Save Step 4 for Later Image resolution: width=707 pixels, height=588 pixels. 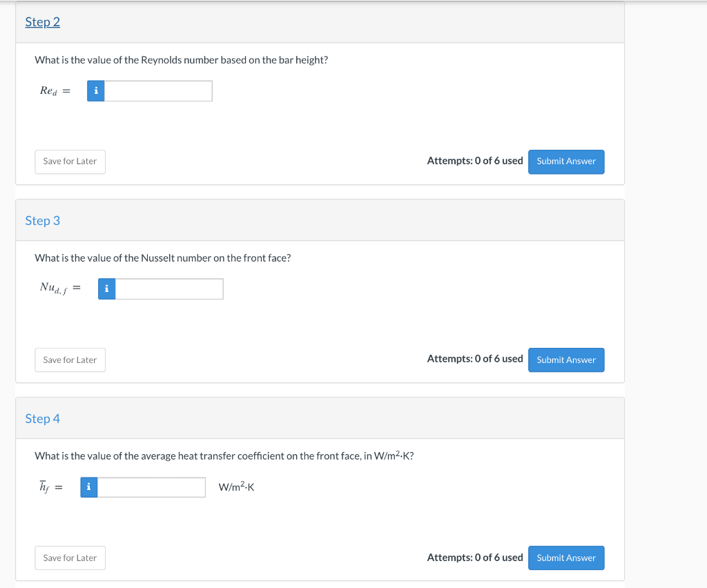tap(70, 558)
